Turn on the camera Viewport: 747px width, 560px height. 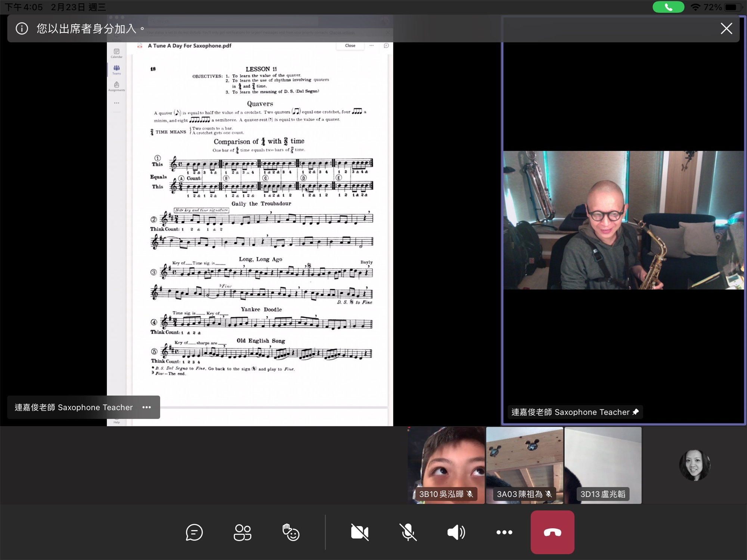360,532
